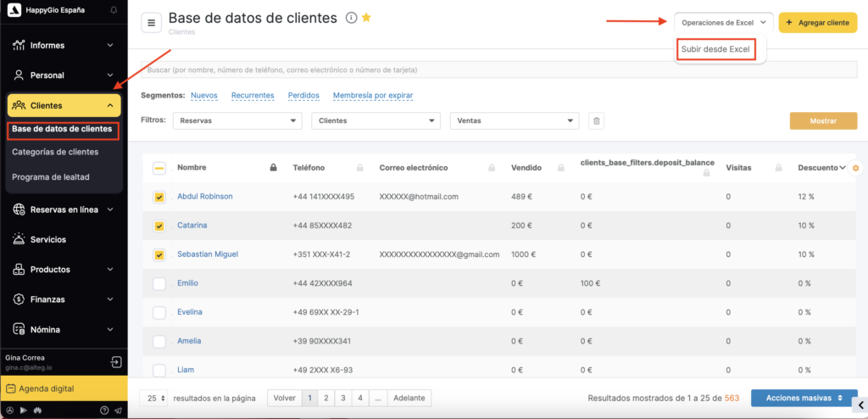The height and width of the screenshot is (419, 868).
Task: Select the checkbox for Emilio
Action: [159, 284]
